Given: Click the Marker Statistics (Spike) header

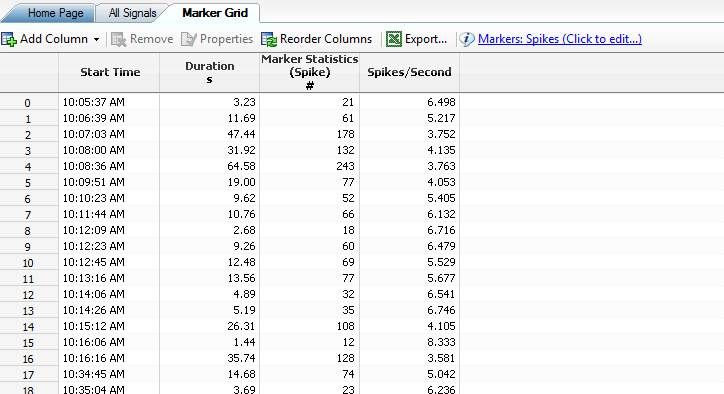Looking at the screenshot, I should pyautogui.click(x=310, y=73).
